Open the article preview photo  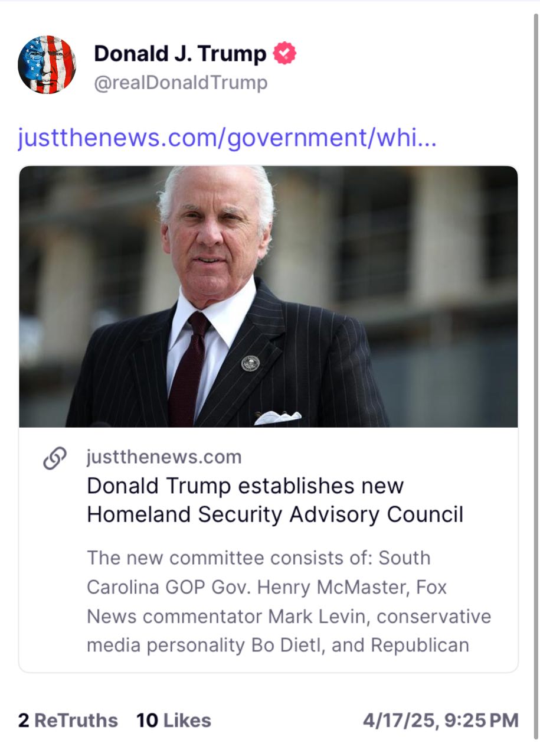269,296
